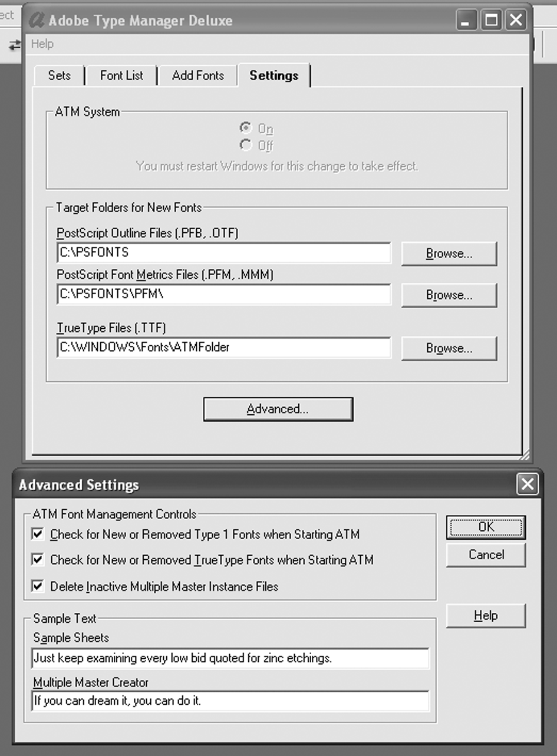Image resolution: width=557 pixels, height=756 pixels.
Task: Uncheck Delete Inactive Multiple Master Instance Files
Action: click(x=38, y=586)
